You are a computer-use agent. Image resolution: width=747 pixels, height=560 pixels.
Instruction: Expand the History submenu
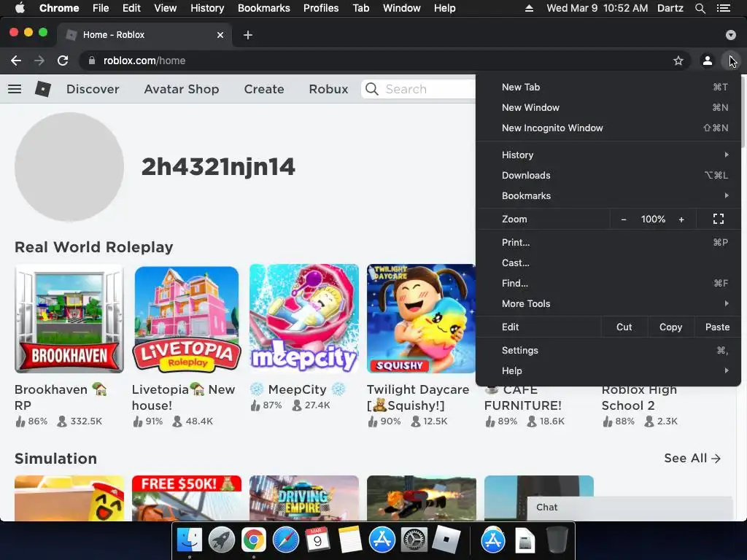tap(608, 155)
